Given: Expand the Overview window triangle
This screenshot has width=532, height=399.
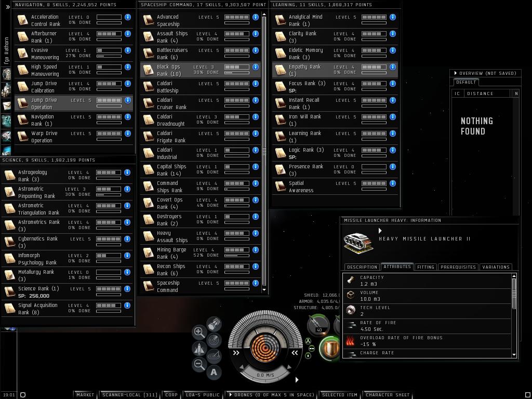Looking at the screenshot, I should 455,73.
